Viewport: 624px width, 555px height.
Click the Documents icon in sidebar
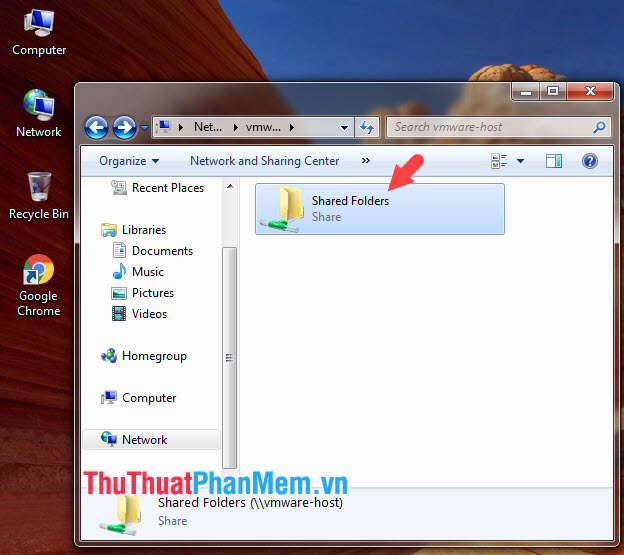(119, 250)
